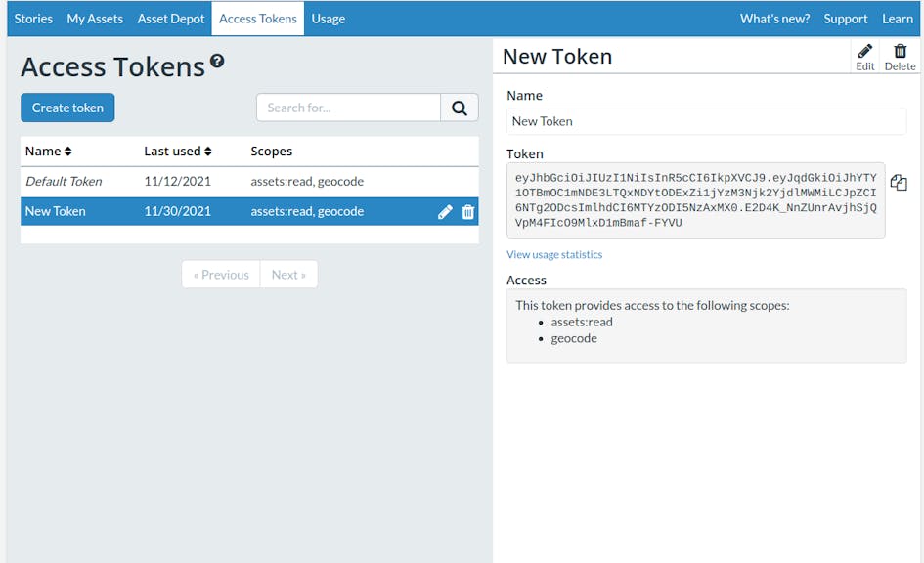The width and height of the screenshot is (924, 563).
Task: Open the Usage tab
Action: coord(328,18)
